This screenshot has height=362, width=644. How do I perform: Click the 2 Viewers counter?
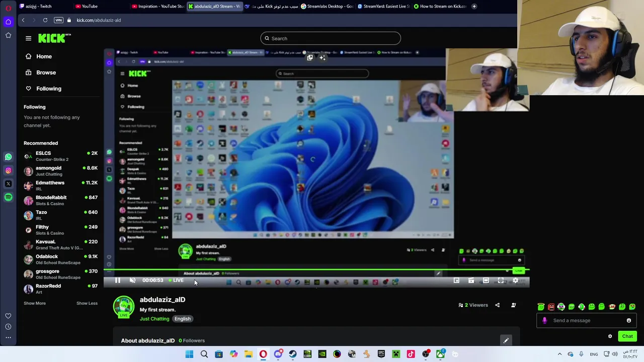click(473, 305)
